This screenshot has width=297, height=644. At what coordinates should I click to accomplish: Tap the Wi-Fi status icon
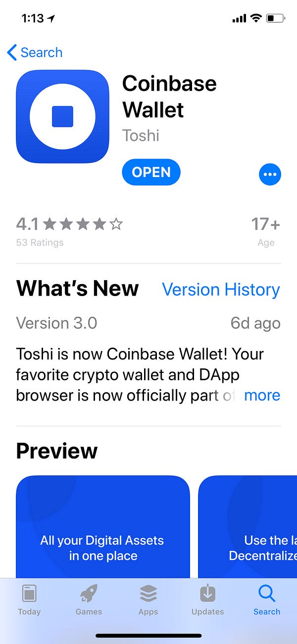[x=255, y=18]
